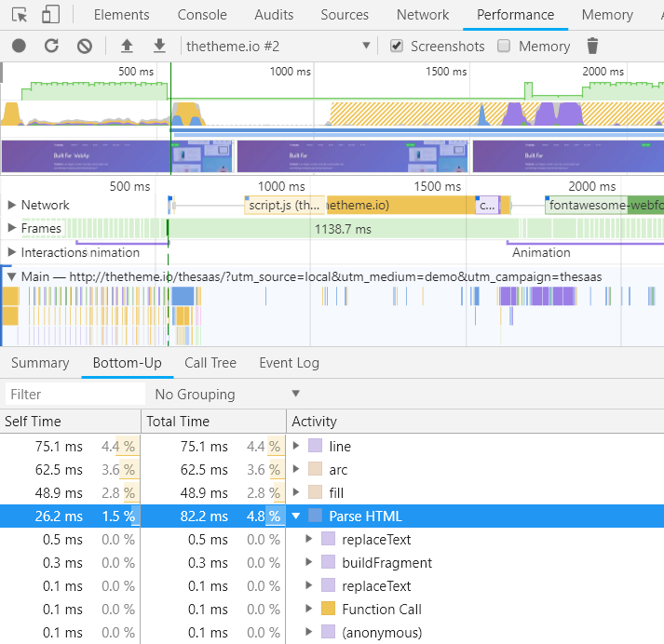Enable the Memory checkbox

504,47
